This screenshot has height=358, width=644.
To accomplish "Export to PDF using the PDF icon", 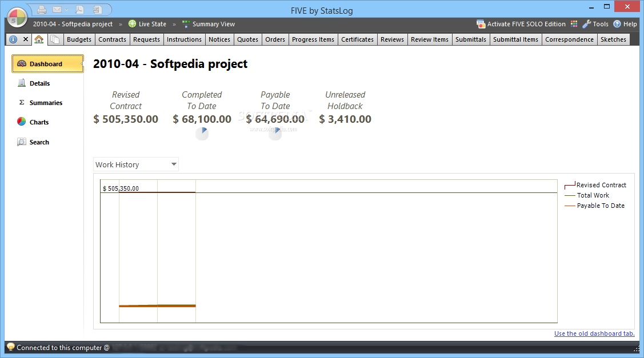I will (79, 10).
